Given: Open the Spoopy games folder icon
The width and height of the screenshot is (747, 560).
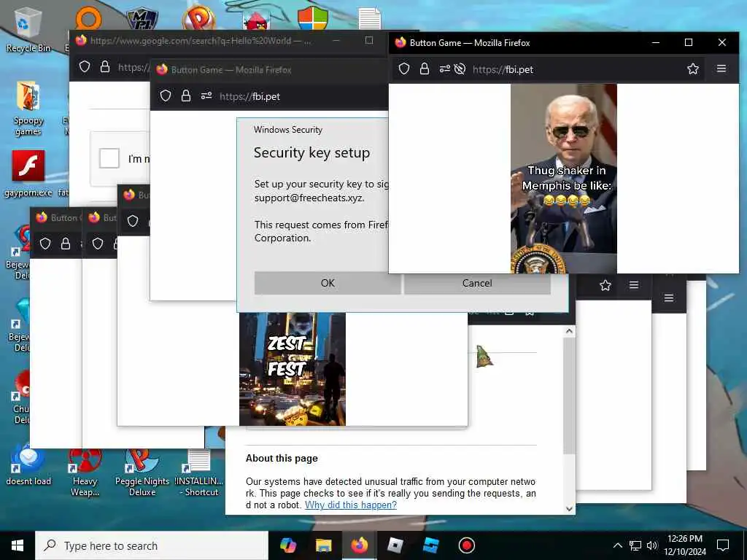Looking at the screenshot, I should coord(28,108).
